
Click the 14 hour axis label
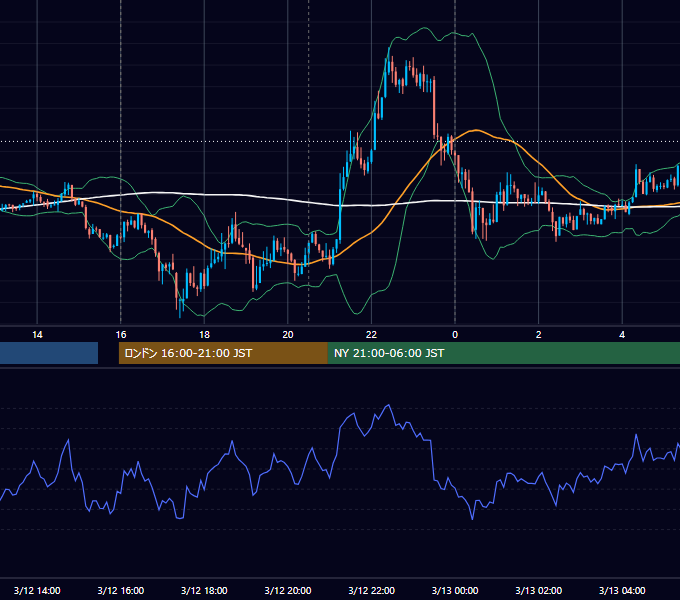point(37,335)
